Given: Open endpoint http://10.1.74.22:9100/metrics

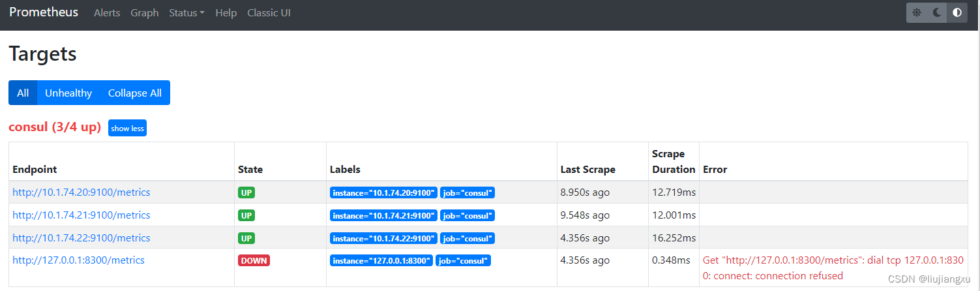Looking at the screenshot, I should click(x=82, y=238).
